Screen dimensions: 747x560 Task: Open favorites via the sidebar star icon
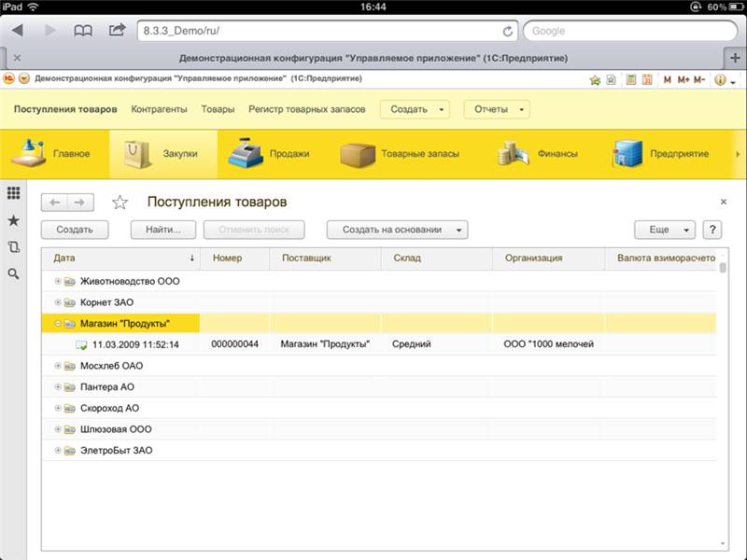tap(14, 220)
